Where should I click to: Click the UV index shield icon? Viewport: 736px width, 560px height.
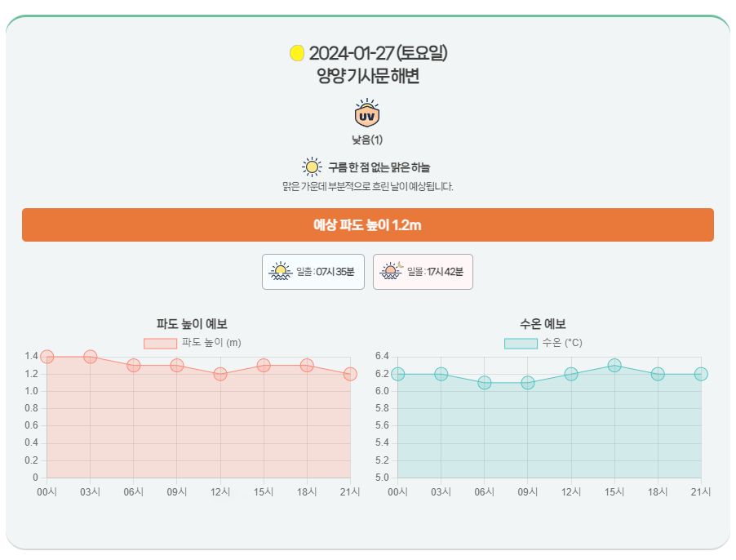[367, 113]
